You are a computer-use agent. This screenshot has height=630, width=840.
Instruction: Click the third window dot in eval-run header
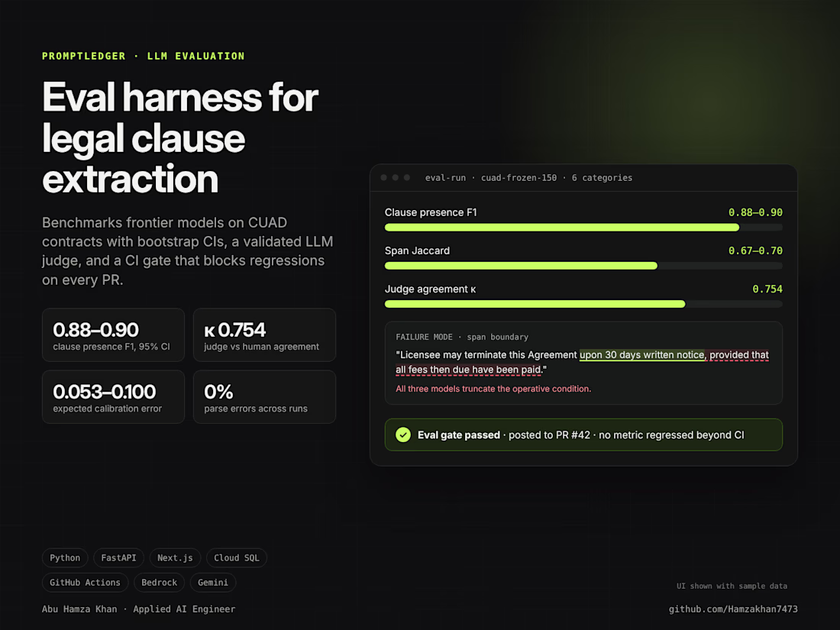tap(407, 177)
